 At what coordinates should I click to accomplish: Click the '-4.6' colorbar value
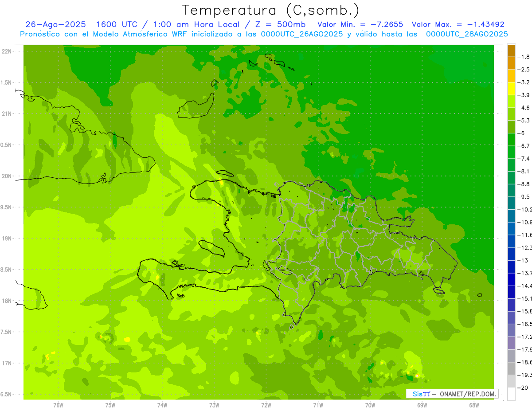click(524, 108)
